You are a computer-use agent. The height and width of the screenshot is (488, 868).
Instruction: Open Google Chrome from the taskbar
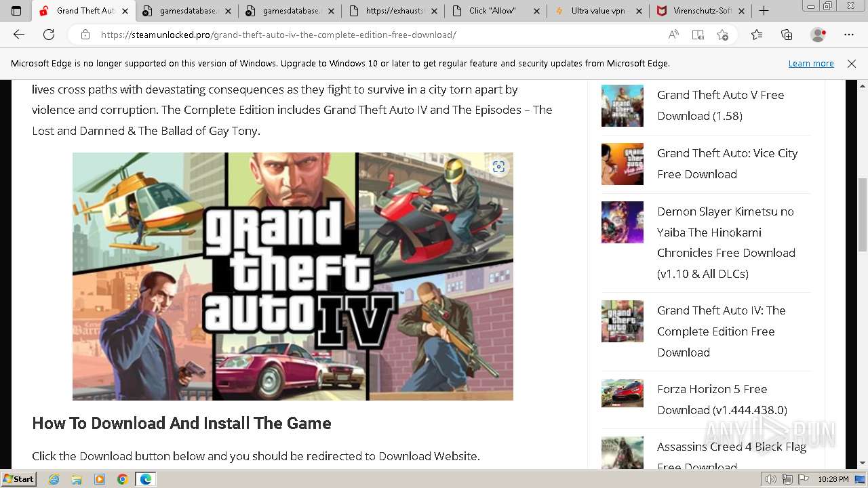122,479
